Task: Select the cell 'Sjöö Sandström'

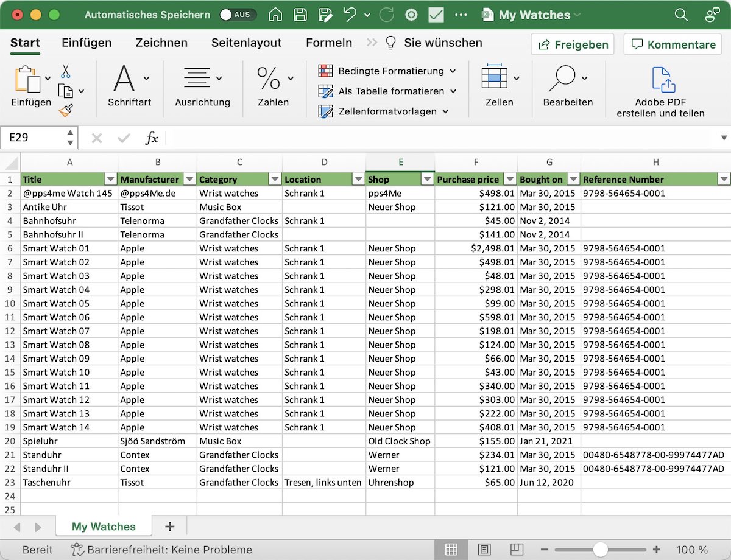Action: point(158,441)
